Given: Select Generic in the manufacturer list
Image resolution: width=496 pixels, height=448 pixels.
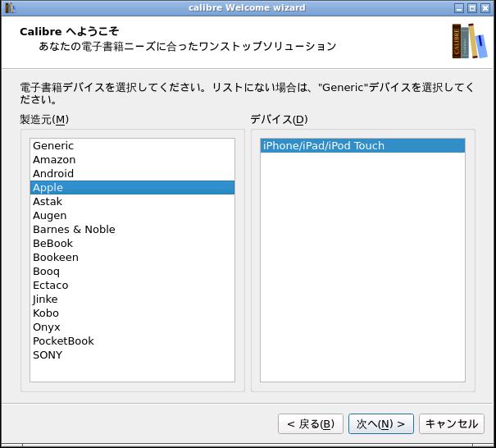Looking at the screenshot, I should [x=132, y=145].
